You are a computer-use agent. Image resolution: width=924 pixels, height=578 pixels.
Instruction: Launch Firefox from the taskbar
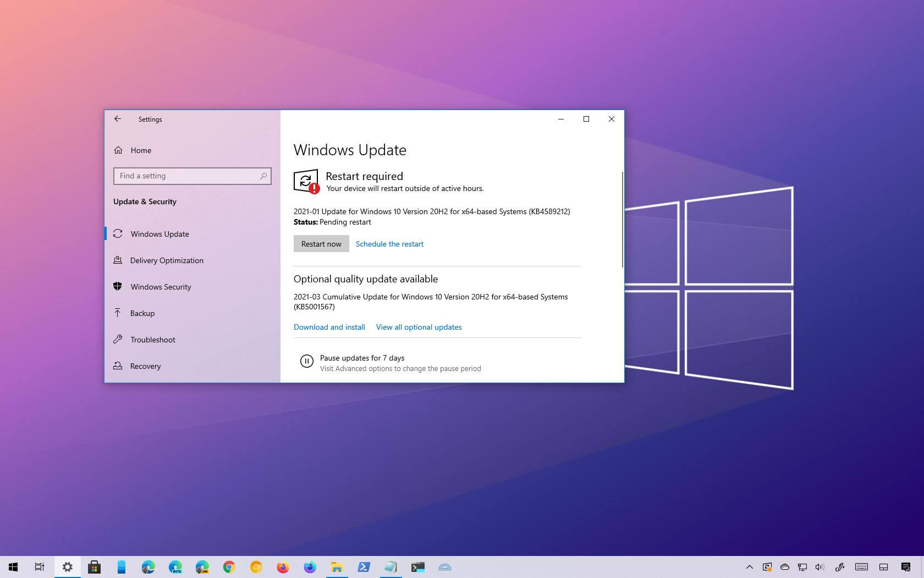(x=283, y=567)
